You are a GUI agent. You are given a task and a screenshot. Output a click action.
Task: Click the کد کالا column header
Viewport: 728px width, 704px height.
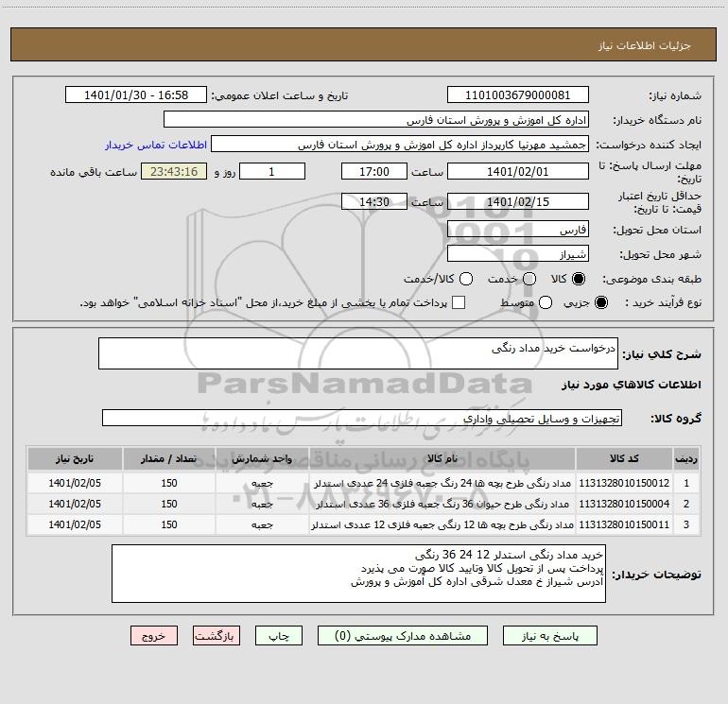(x=624, y=458)
